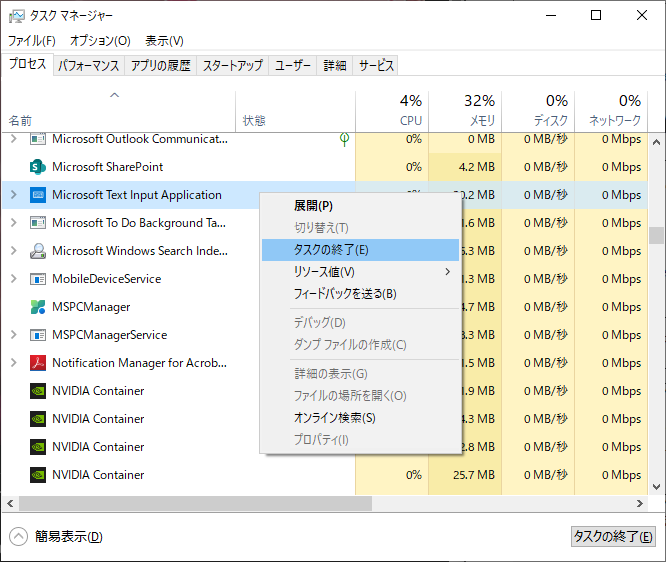The image size is (666, 562).
Task: Click the Task Manager title bar icon
Action: coord(17,16)
